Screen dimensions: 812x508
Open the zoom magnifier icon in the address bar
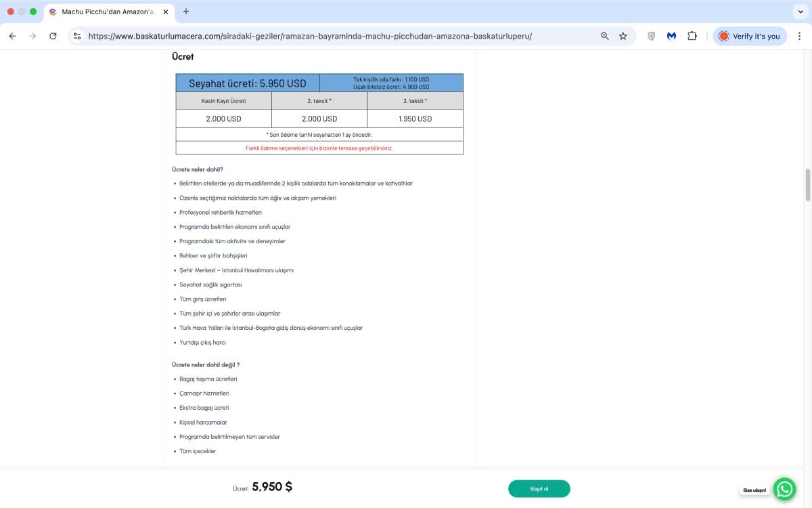(x=604, y=36)
